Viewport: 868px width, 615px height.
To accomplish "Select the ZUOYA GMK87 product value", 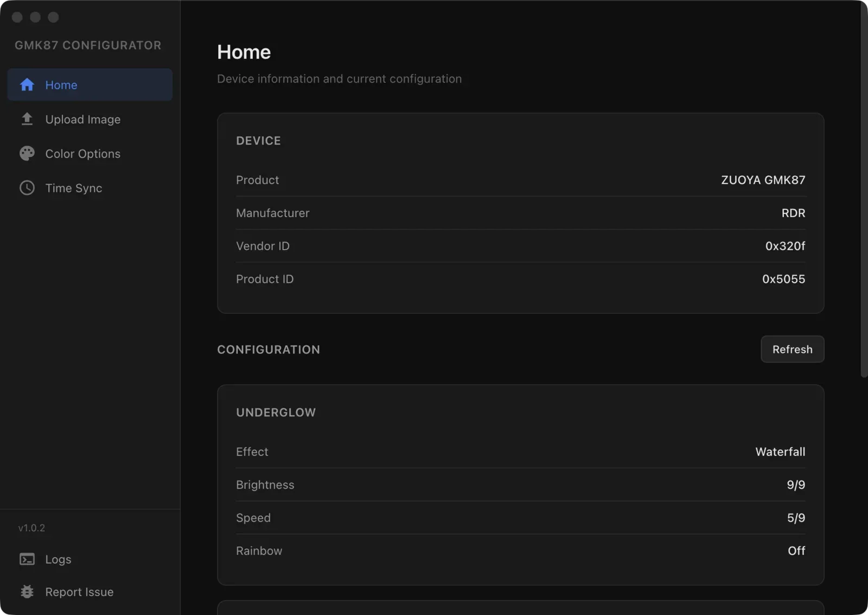I will (763, 180).
